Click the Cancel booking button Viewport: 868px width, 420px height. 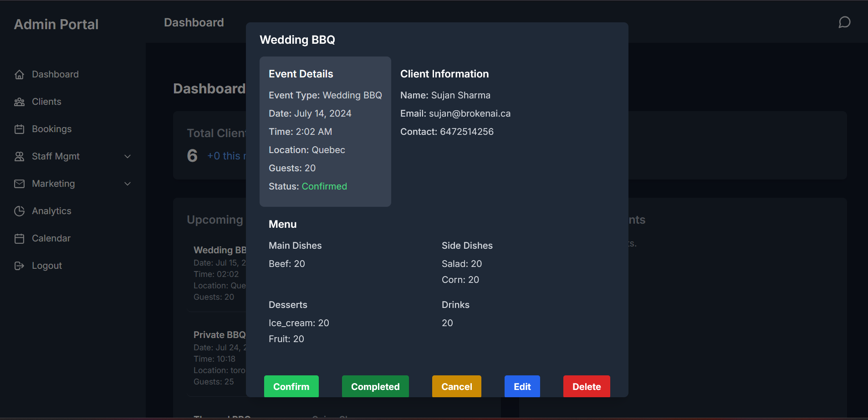coord(456,386)
